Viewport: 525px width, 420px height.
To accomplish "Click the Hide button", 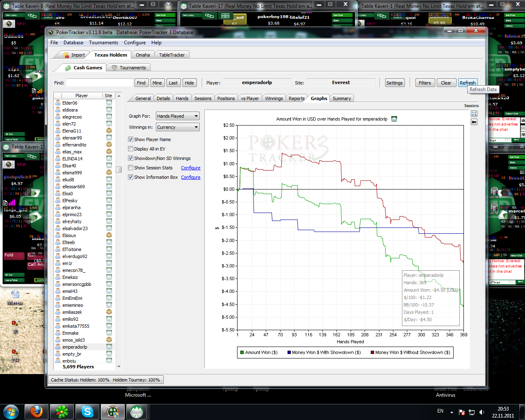I will pos(189,83).
